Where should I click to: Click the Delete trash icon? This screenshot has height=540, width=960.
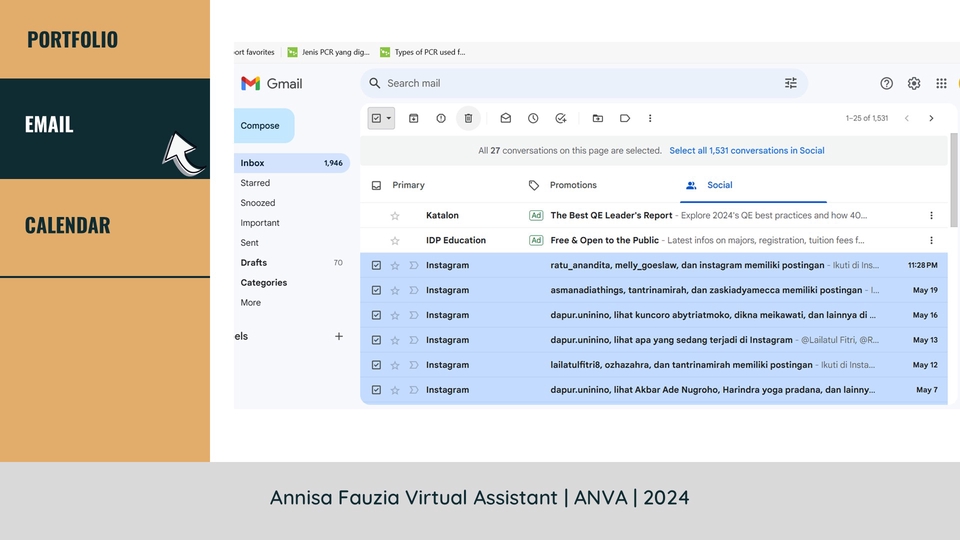[468, 118]
